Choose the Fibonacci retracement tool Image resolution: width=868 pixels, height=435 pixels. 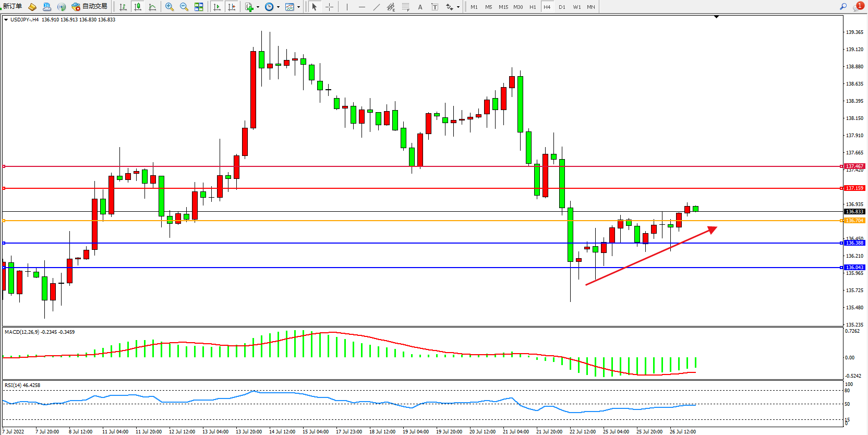coord(405,7)
